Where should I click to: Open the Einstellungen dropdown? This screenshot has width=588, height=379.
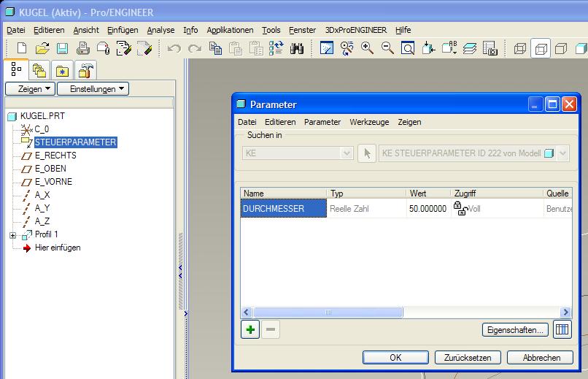click(93, 89)
